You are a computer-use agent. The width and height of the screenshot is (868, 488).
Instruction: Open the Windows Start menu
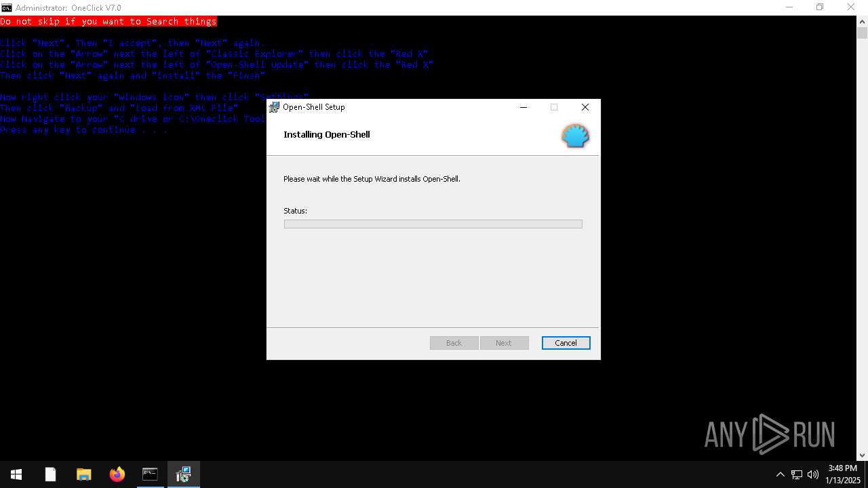[x=16, y=474]
